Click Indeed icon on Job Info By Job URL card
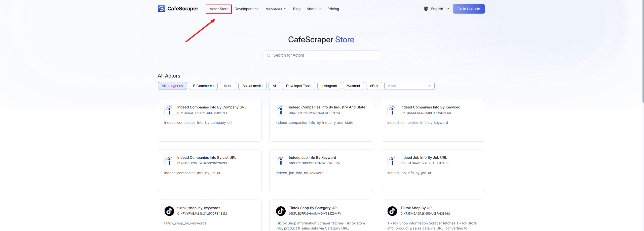 pos(392,161)
